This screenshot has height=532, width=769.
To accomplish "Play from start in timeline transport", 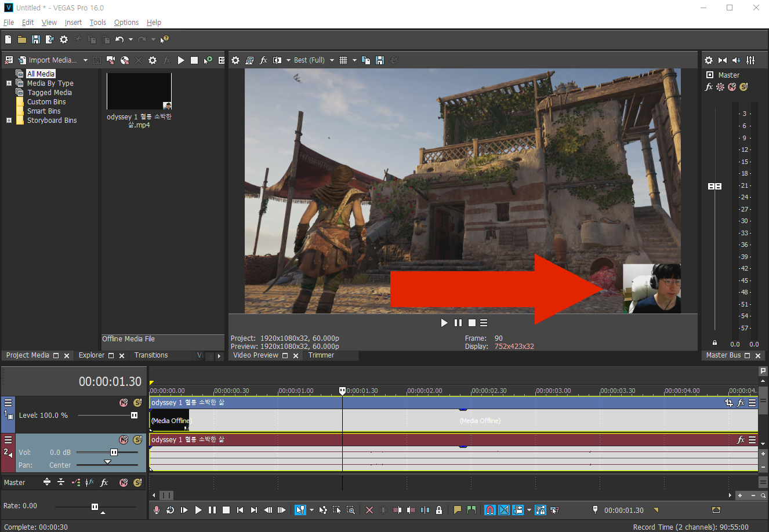I will [184, 510].
